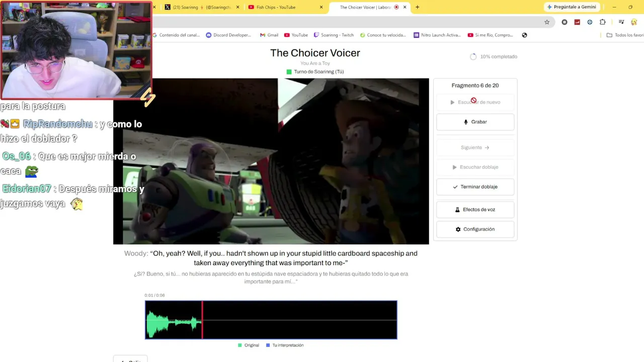Screen dimensions: 644x362
Task: Click the red playhead on the waveform
Action: tap(202, 320)
